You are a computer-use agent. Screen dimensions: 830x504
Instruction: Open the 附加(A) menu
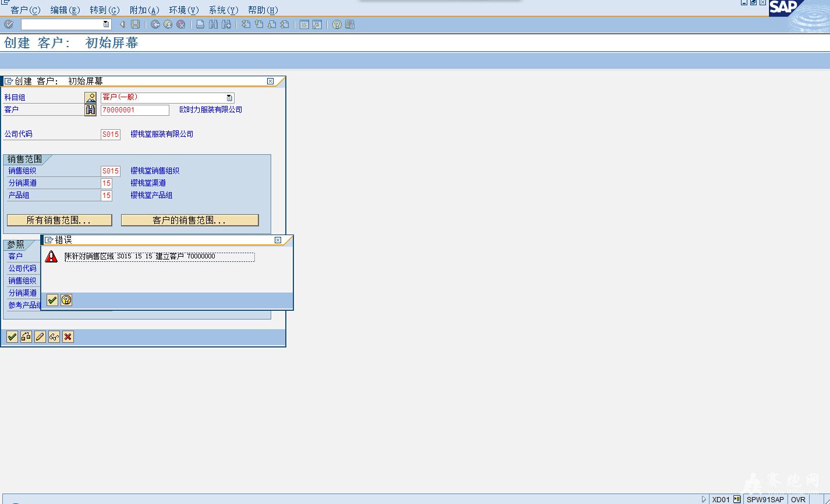pyautogui.click(x=144, y=10)
